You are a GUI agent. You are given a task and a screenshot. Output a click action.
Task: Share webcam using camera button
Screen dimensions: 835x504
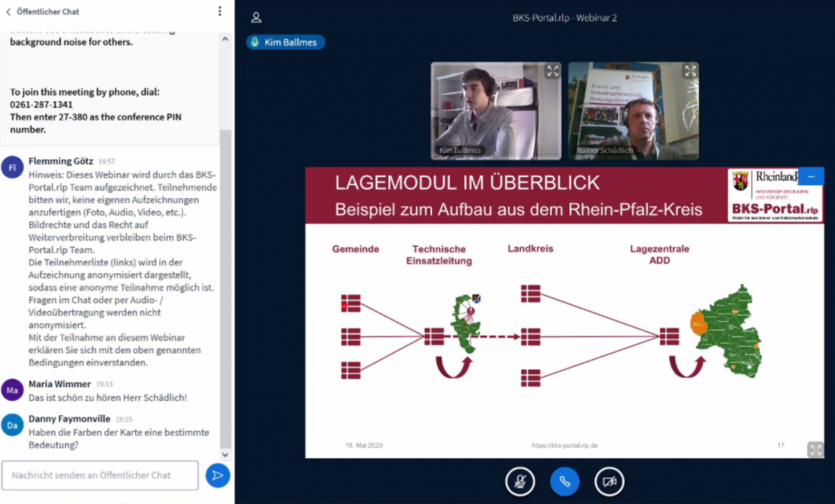(610, 481)
